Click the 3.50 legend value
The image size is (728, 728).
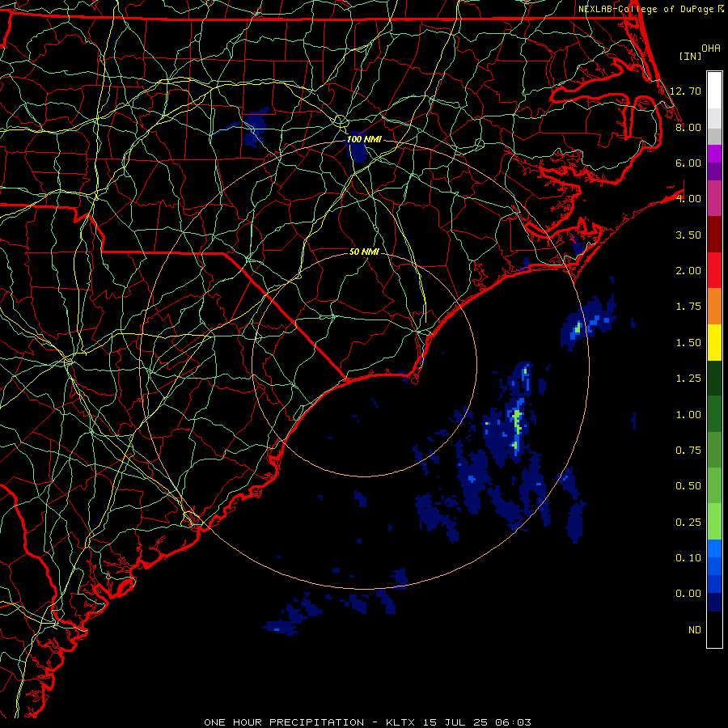pyautogui.click(x=688, y=235)
